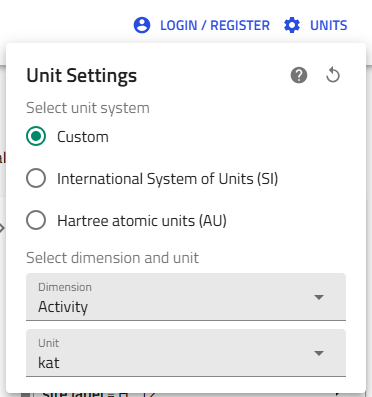
Task: Open the Unit dropdown showing kat
Action: [186, 353]
